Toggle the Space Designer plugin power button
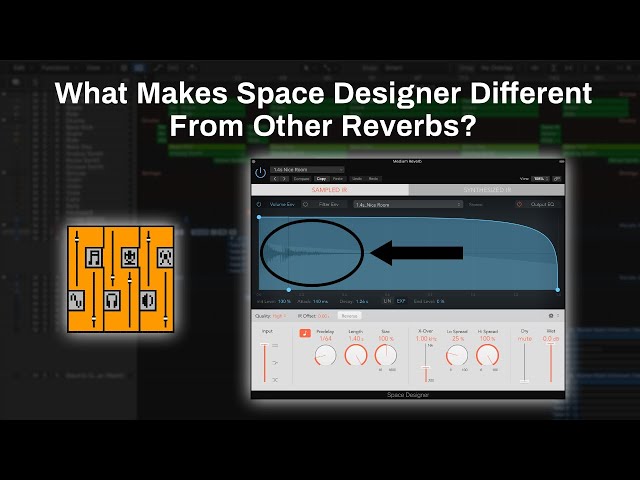Viewport: 640px width, 480px height. coord(260,173)
